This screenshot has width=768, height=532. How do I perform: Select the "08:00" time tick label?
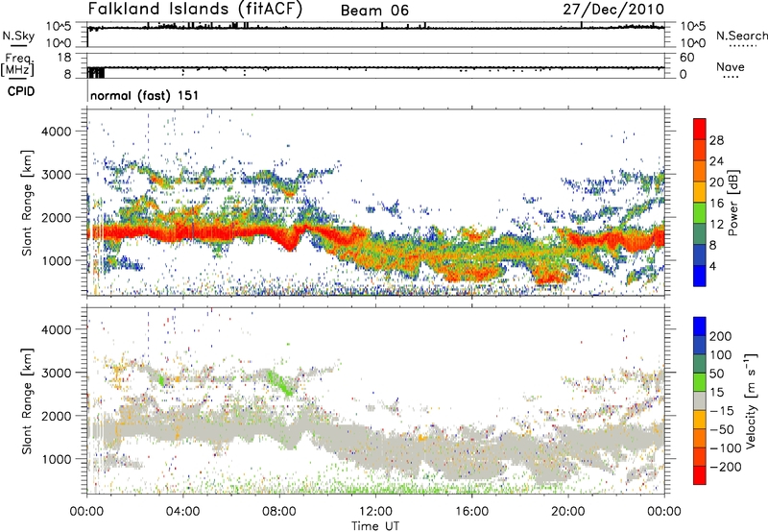click(278, 512)
